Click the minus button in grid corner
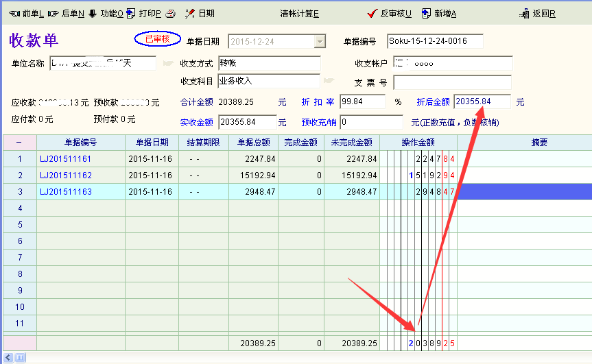Image resolution: width=592 pixels, height=364 pixels. 19,143
